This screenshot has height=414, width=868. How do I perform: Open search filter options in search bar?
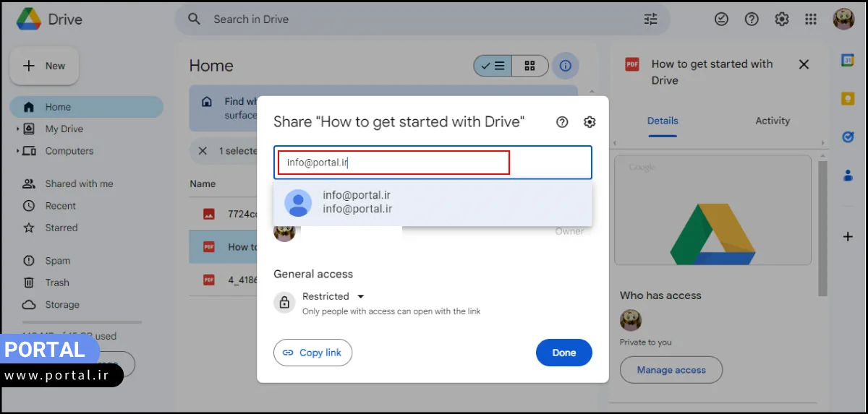tap(650, 20)
